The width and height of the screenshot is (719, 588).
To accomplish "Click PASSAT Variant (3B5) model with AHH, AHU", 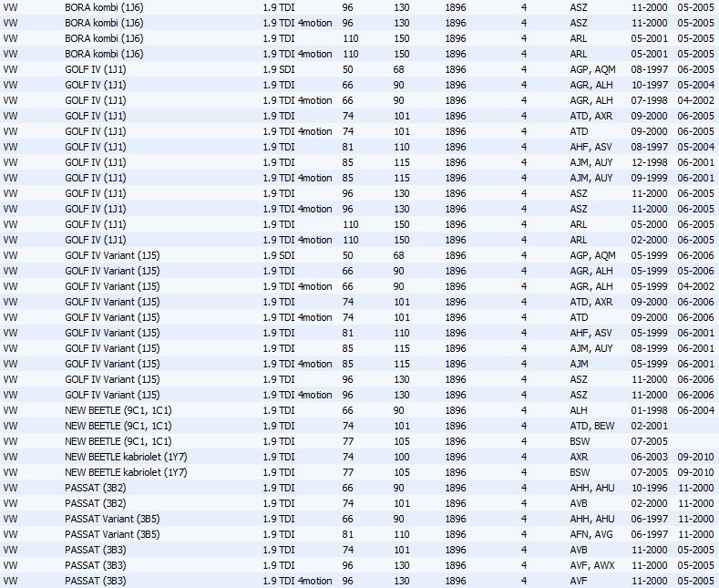I will coord(112,520).
